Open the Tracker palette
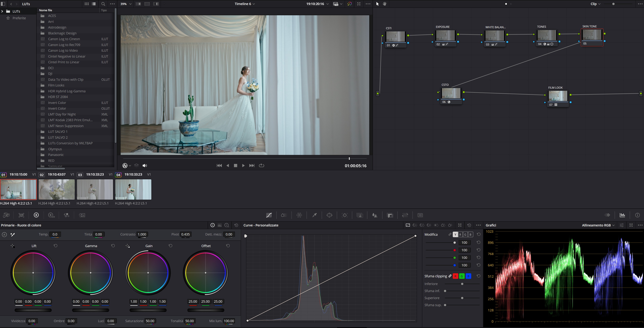Screen dimensions: 644x328 coord(345,215)
